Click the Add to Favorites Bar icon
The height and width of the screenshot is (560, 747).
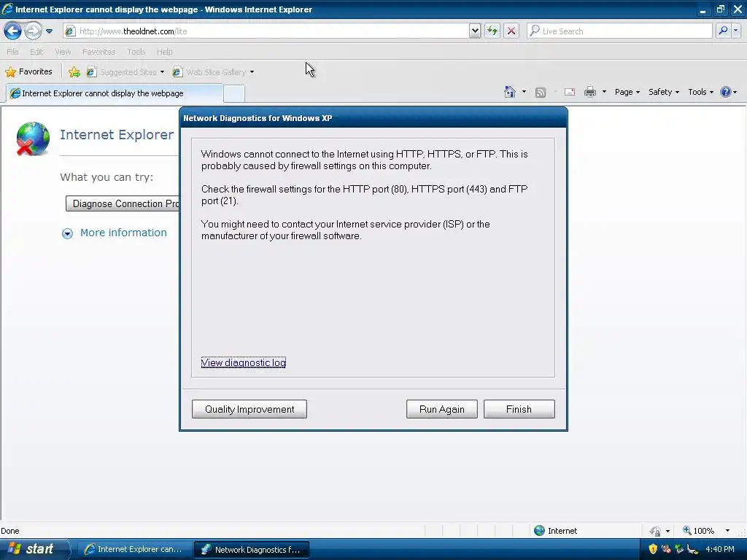(x=74, y=72)
